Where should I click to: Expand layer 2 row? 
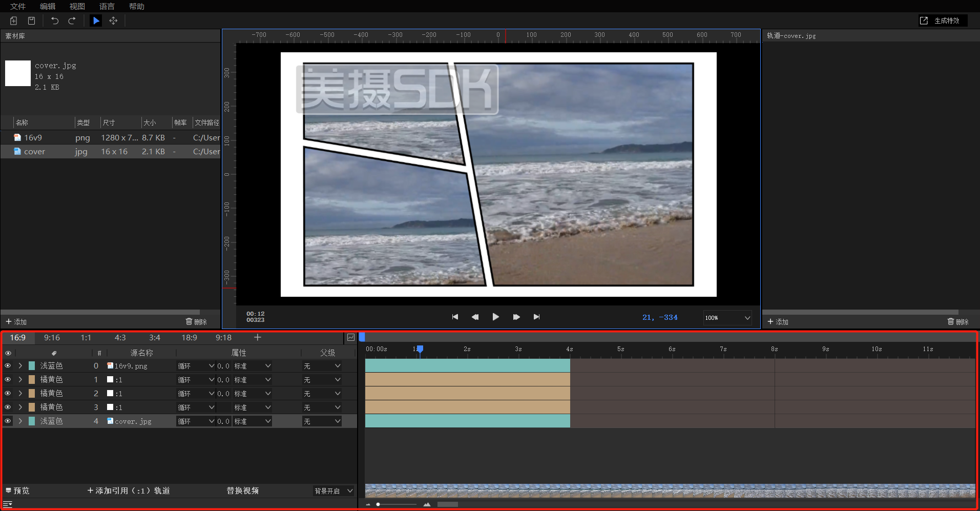tap(20, 393)
